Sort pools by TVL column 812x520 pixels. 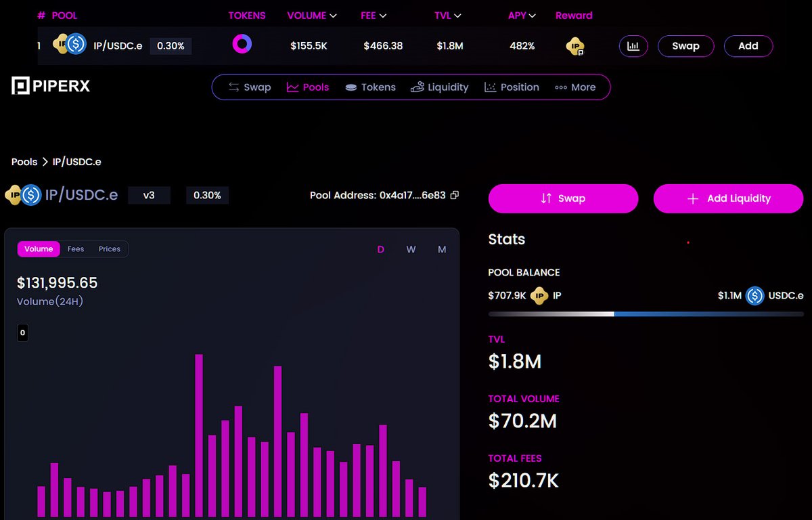(x=448, y=15)
